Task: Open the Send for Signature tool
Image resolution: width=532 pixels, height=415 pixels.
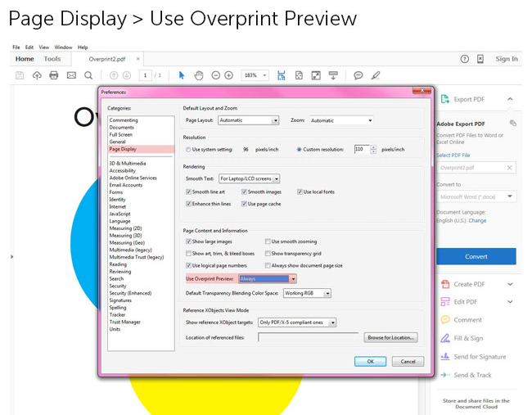Action: (480, 357)
